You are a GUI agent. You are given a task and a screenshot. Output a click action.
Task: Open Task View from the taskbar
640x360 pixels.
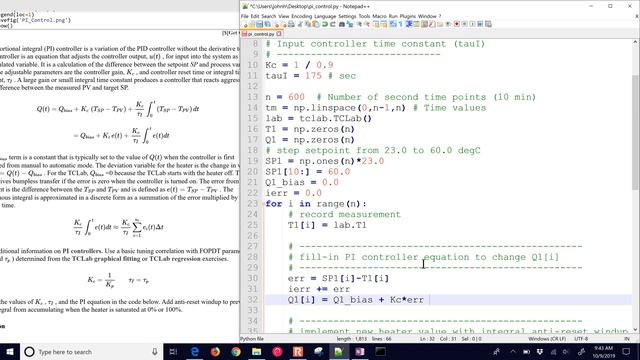pyautogui.click(x=173, y=351)
